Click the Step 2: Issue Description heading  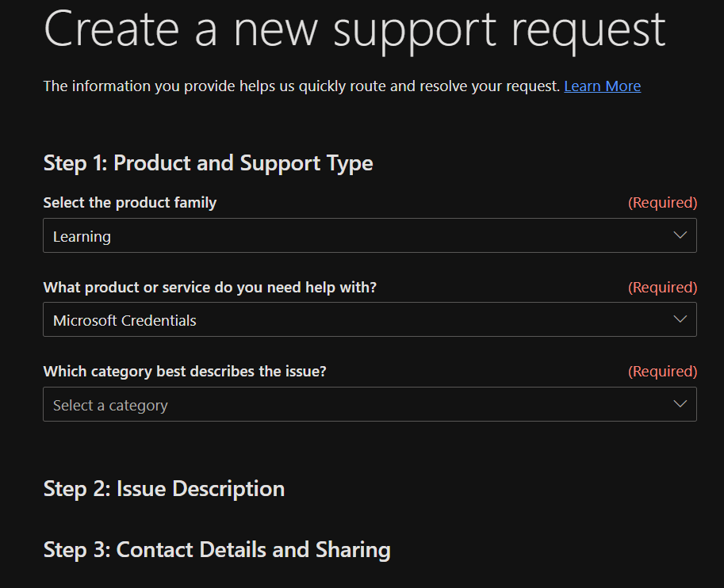tap(164, 489)
